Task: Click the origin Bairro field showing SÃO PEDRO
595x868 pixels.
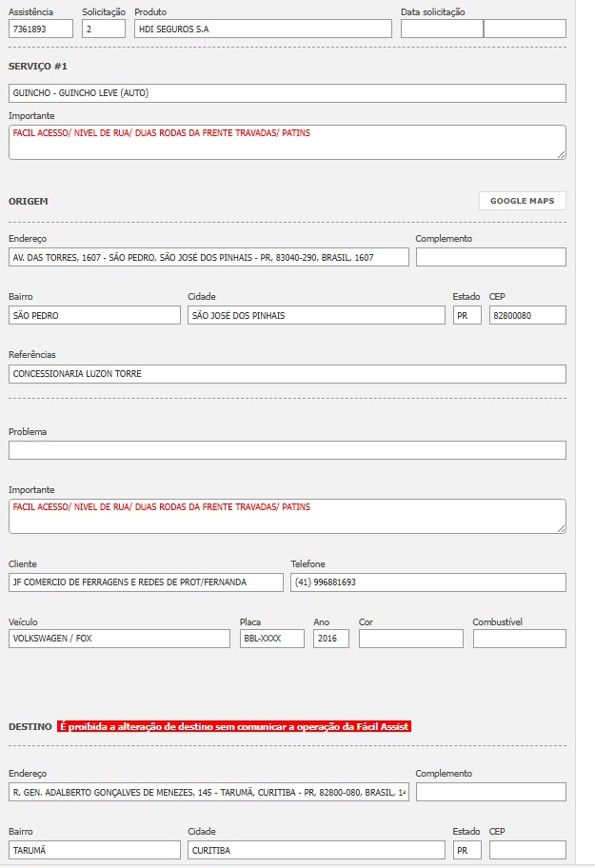Action: [94, 315]
